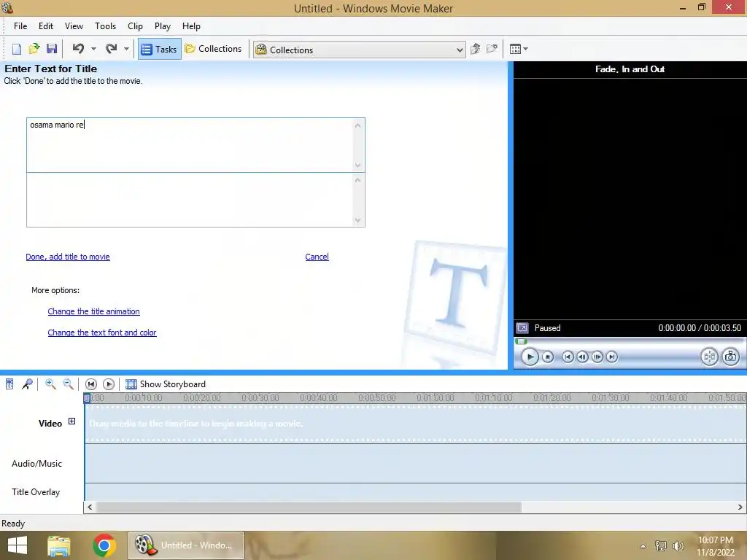Jump back with the monitor Back button
The image size is (747, 560).
click(568, 357)
